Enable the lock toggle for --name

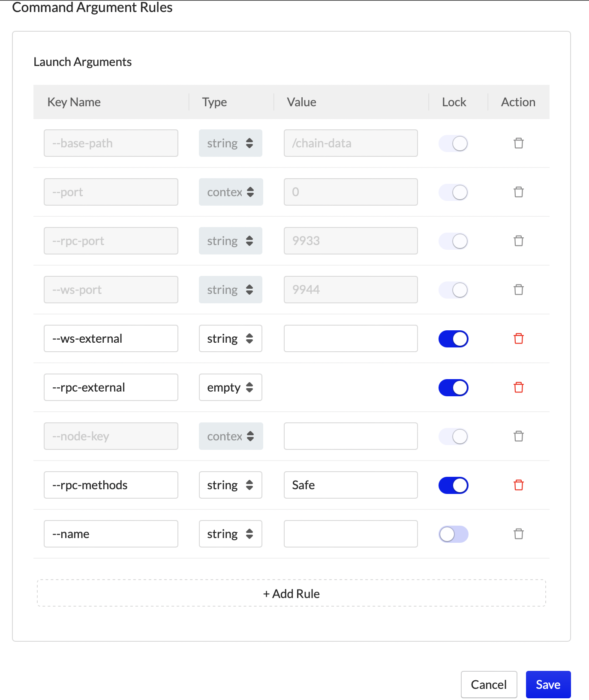[x=453, y=534]
